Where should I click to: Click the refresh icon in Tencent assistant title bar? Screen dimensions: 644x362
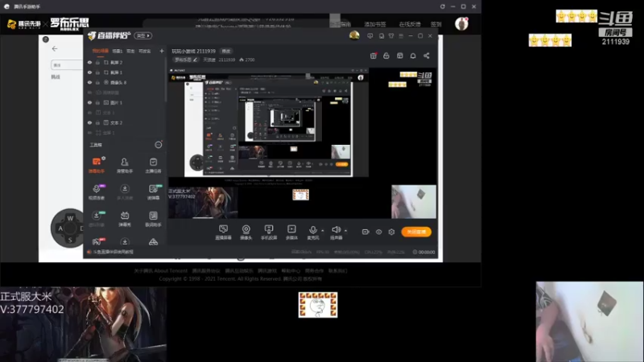[442, 6]
